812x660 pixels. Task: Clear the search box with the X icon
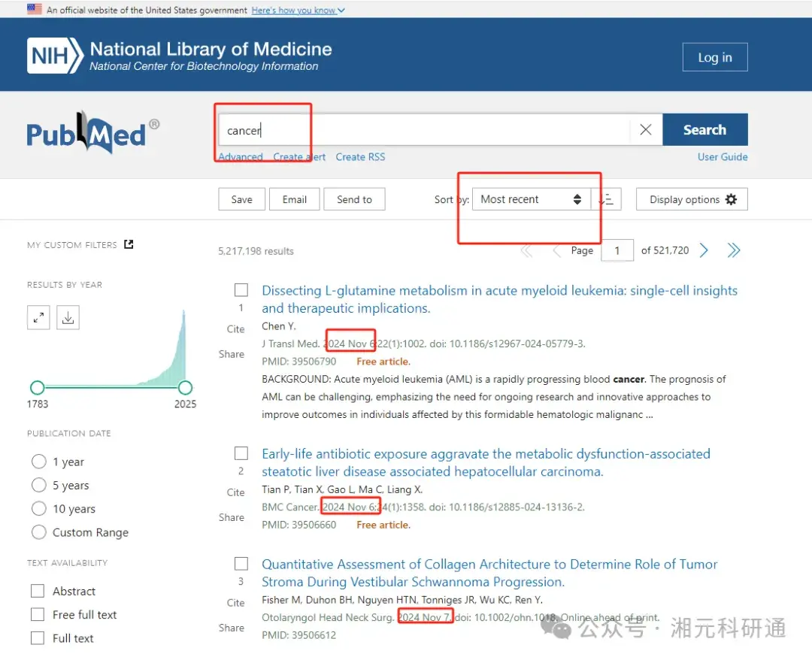coord(645,129)
